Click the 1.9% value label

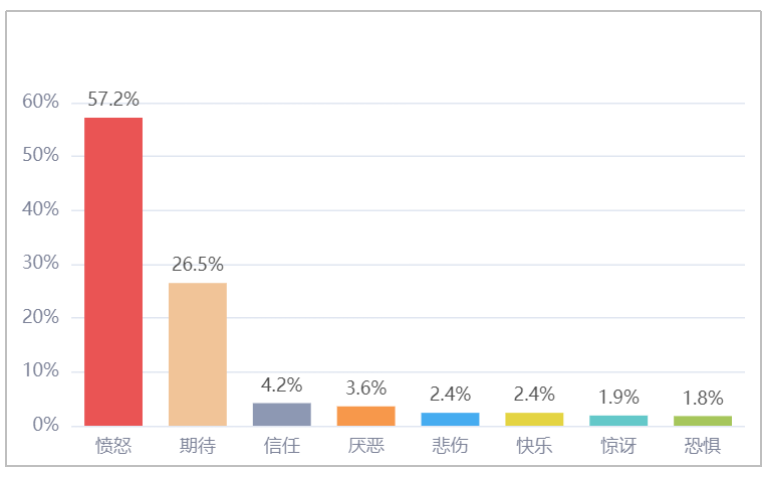[619, 397]
